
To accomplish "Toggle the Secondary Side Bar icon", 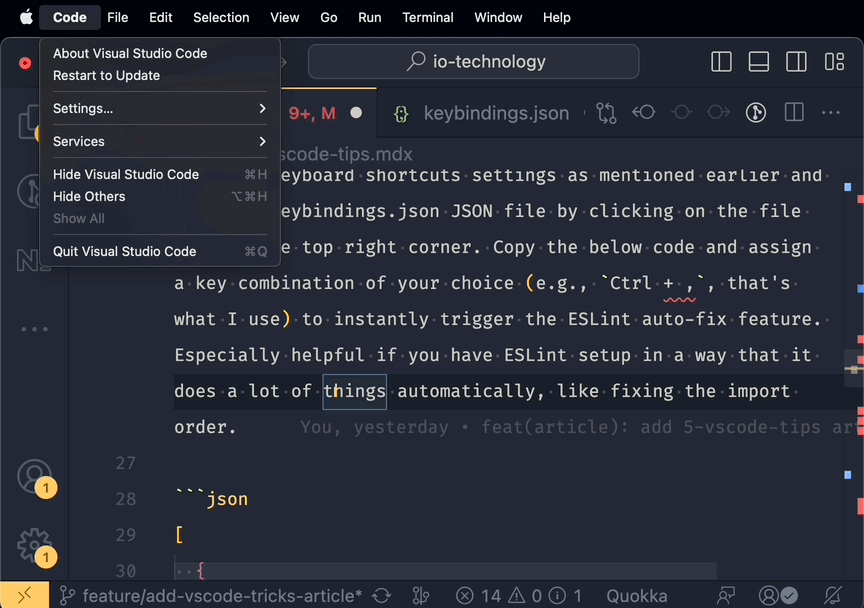I will (796, 61).
